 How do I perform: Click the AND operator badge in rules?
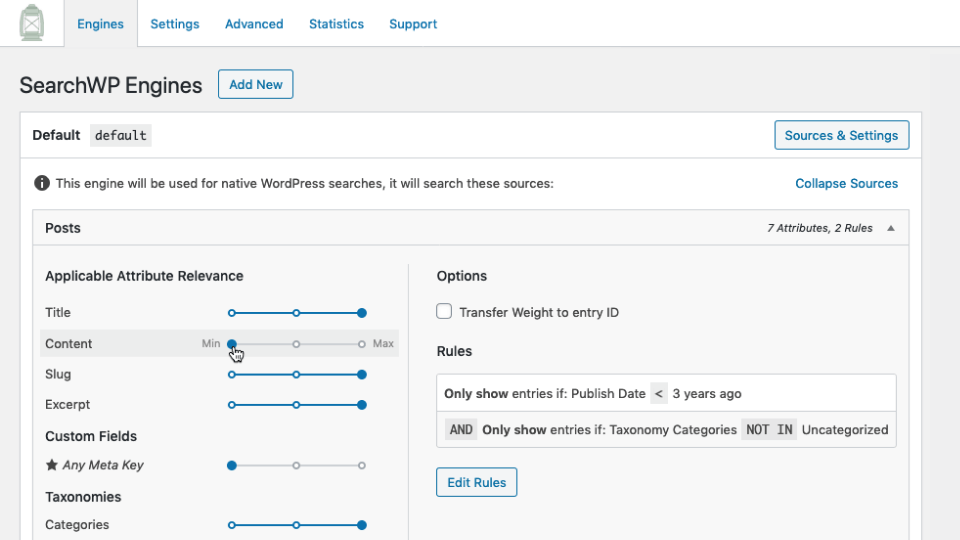(x=461, y=430)
